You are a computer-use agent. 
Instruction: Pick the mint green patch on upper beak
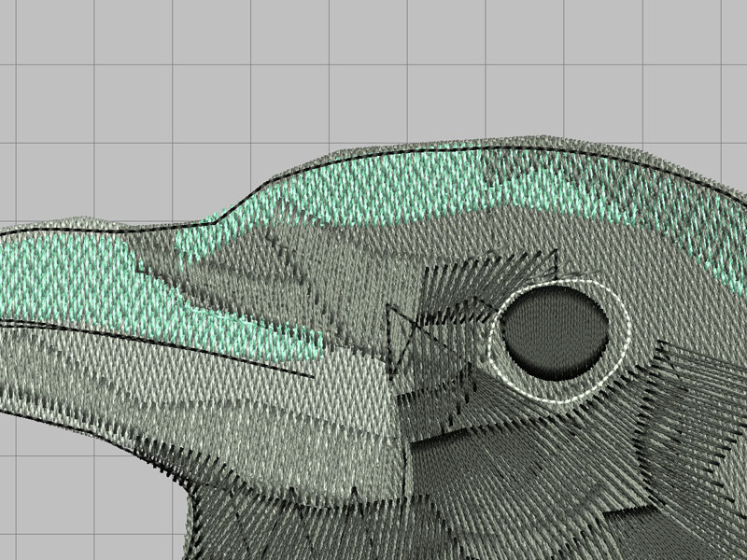tap(75, 271)
